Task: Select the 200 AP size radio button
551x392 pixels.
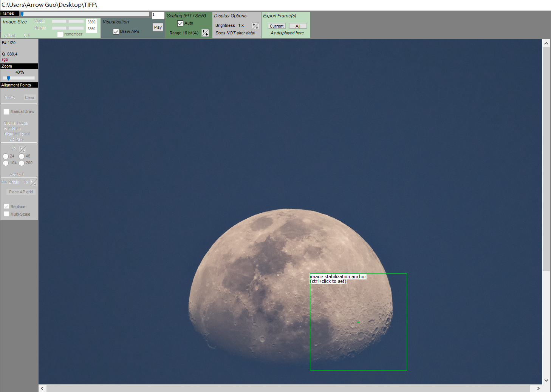Action: pos(22,163)
